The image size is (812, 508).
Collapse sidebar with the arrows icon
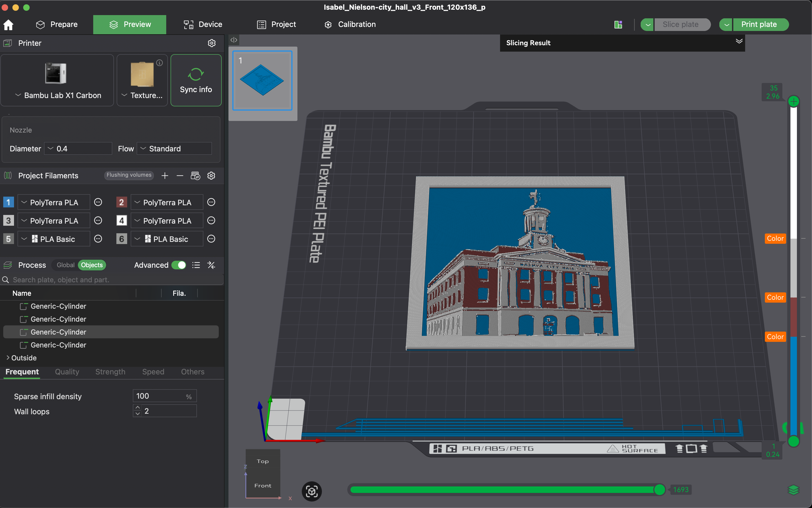tap(234, 40)
